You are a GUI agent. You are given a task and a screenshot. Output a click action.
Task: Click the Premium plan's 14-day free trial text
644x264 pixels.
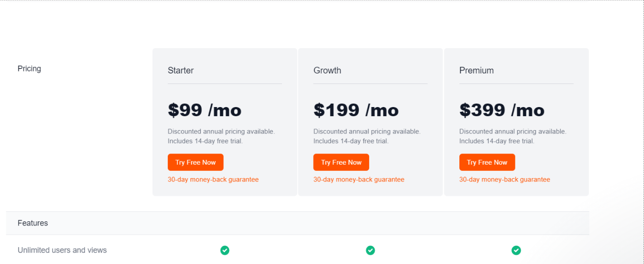497,141
